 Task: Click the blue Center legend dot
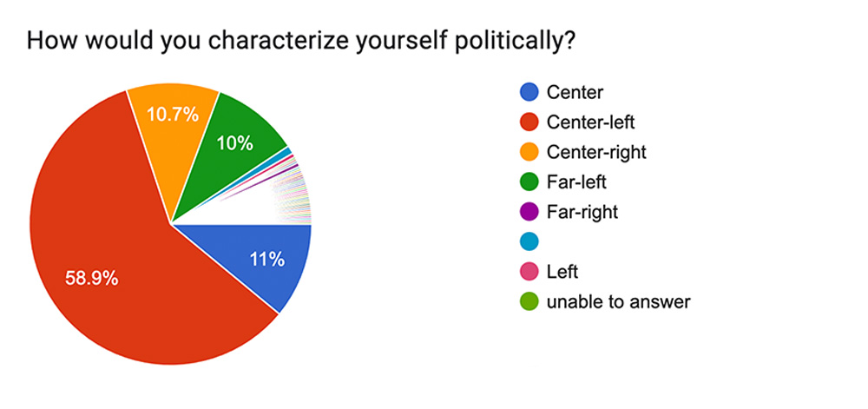click(528, 92)
